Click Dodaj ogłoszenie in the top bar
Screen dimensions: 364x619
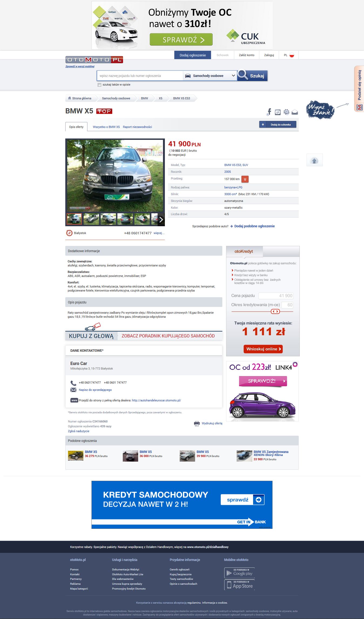tap(193, 55)
